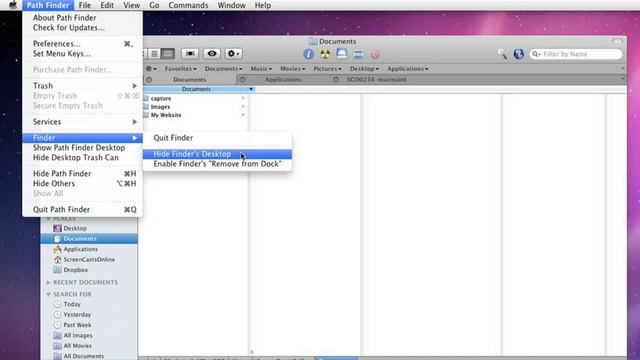Click the blue globe toolbar icon
The width and height of the screenshot is (640, 360).
pyautogui.click(x=518, y=54)
